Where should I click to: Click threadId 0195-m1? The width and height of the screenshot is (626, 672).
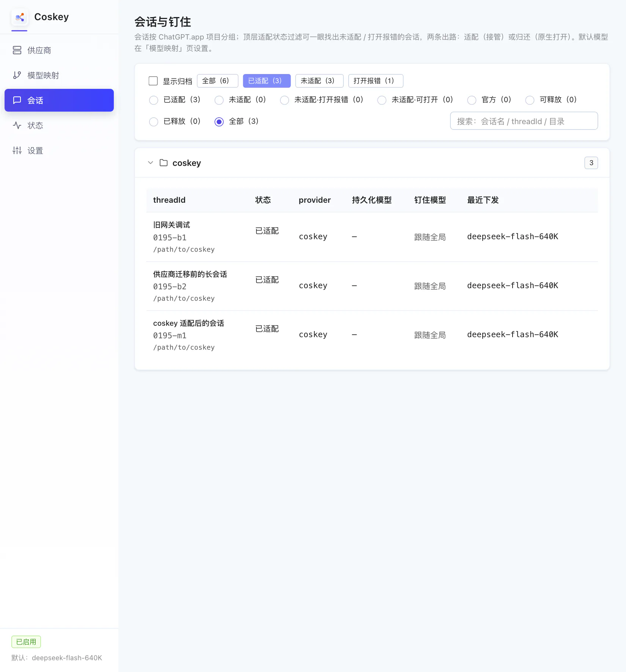pos(170,336)
